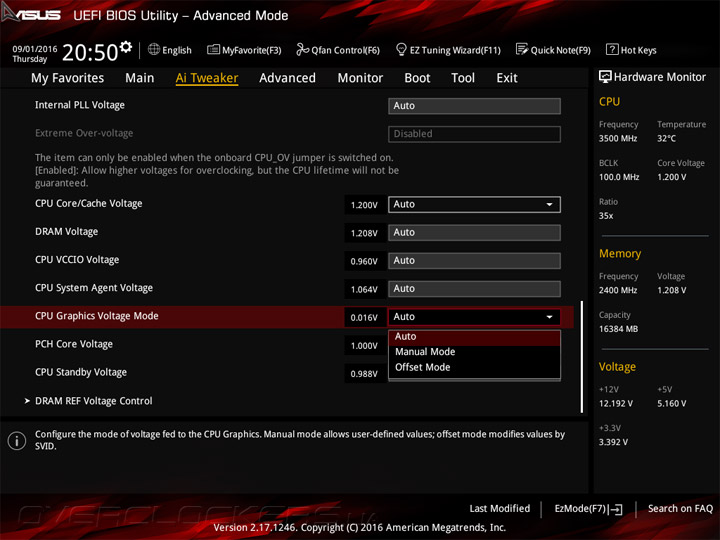Click the 5.160 V reading
The height and width of the screenshot is (540, 720).
pos(671,403)
